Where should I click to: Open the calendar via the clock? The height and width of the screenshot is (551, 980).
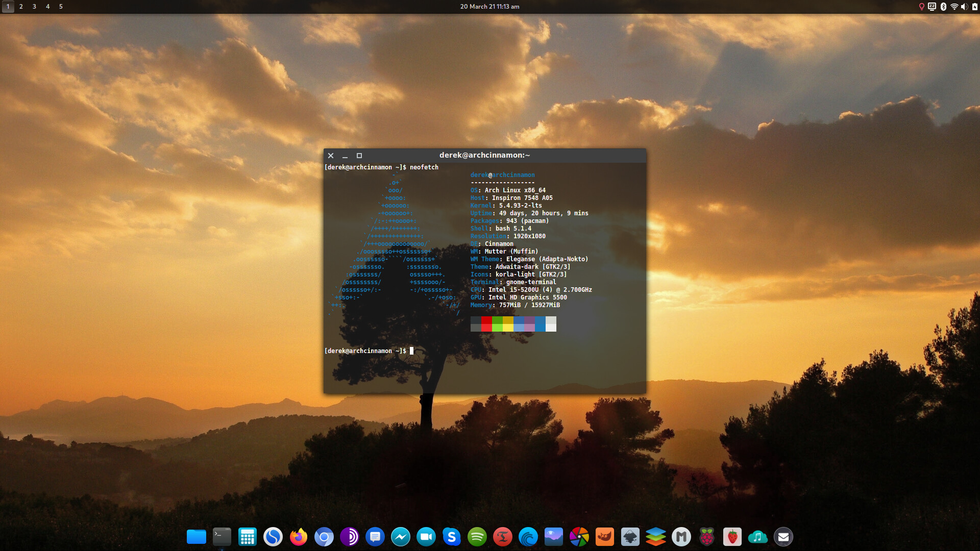tap(490, 7)
